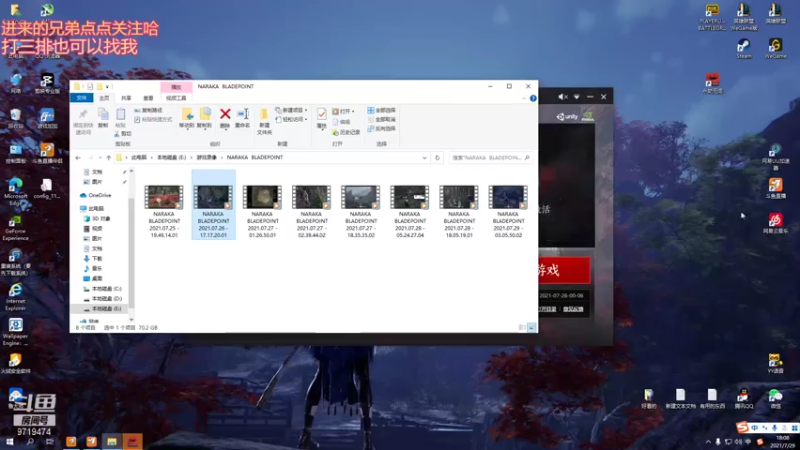The image size is (800, 450).
Task: Click Pin to Quick access icon
Action: coord(83,121)
